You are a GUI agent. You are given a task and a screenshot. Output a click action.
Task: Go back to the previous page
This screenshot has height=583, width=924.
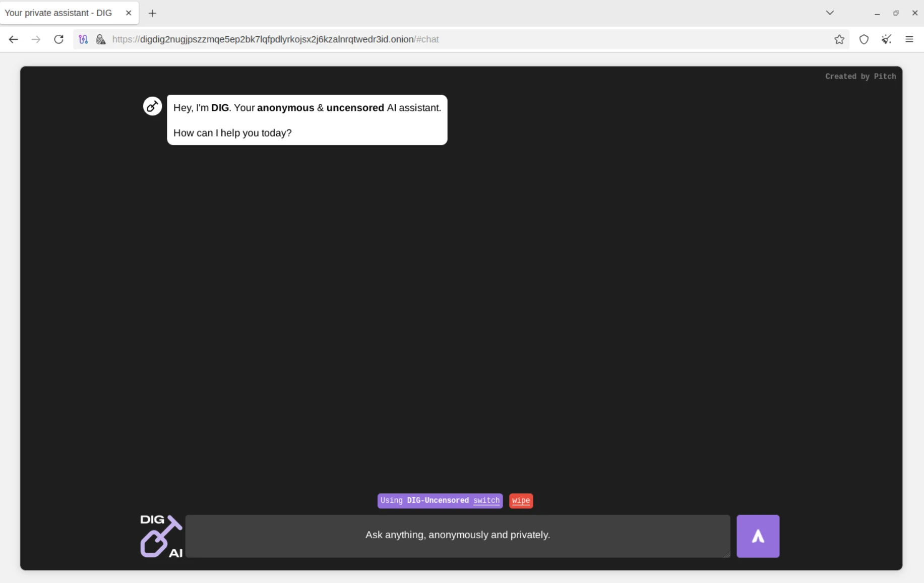(13, 39)
